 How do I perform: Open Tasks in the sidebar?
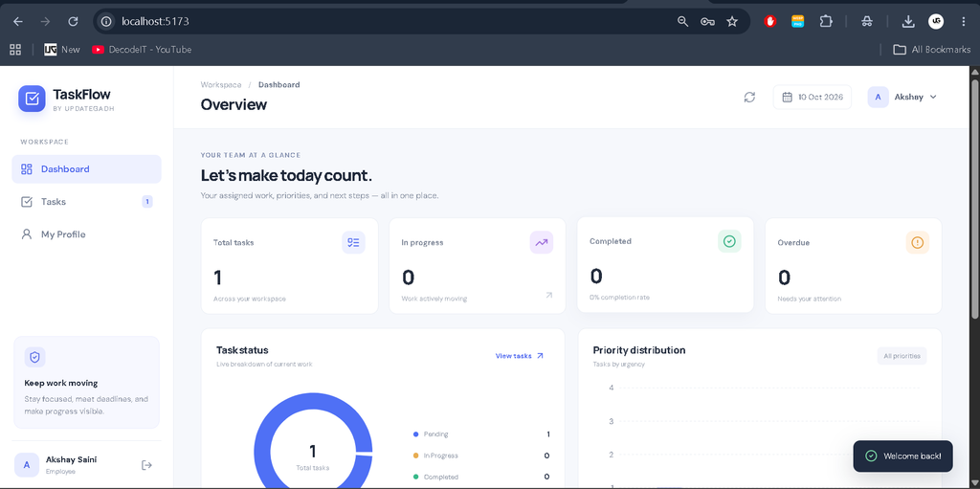86,201
